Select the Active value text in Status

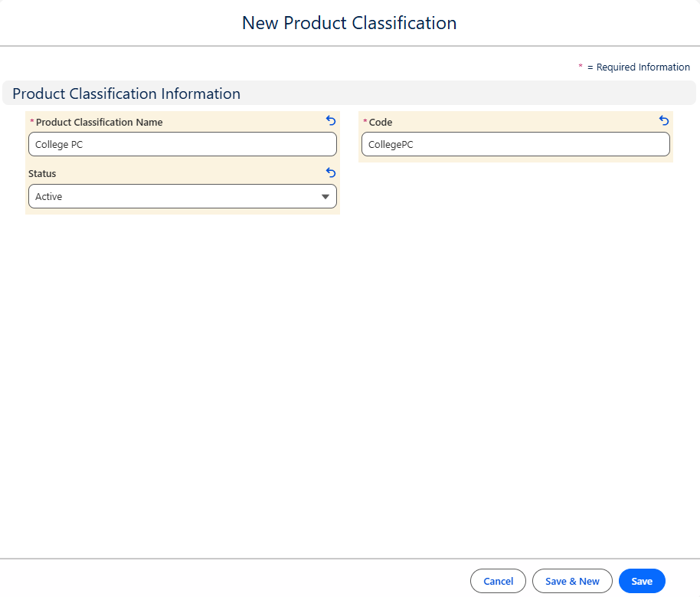(49, 197)
